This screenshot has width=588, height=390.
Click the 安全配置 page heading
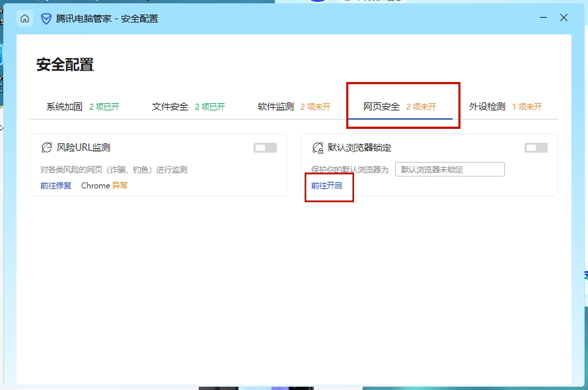coord(65,65)
